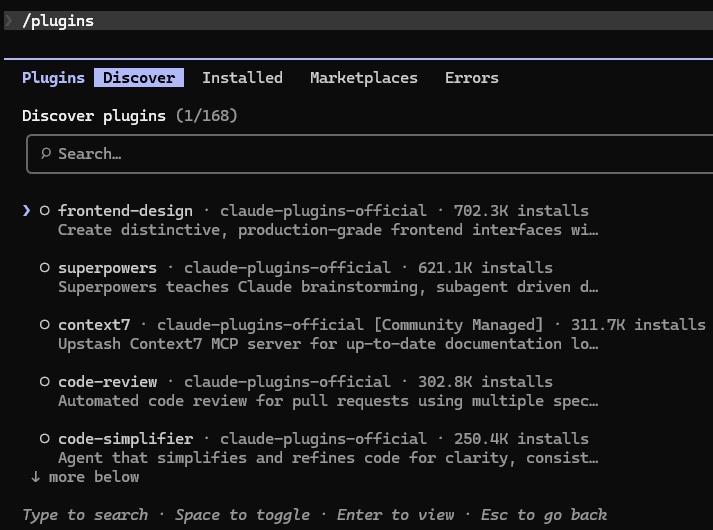Click the Discover plugins (1/168) heading
The image size is (713, 530).
click(x=130, y=116)
